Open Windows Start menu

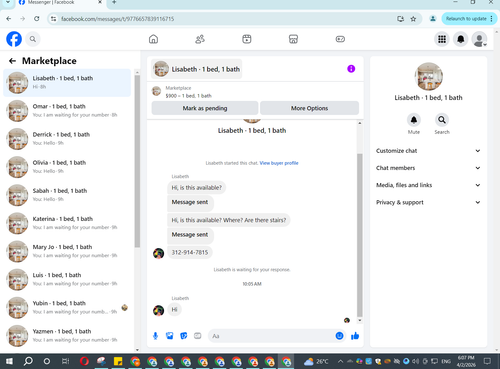click(x=9, y=361)
